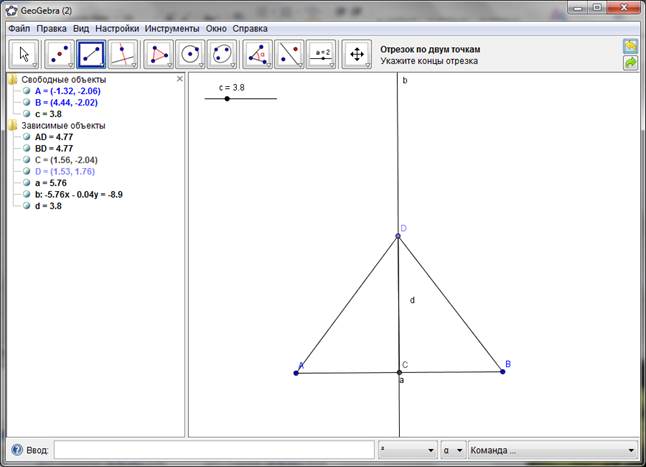646x467 pixels.
Task: Select the Slider a=2 tool
Action: tap(321, 54)
